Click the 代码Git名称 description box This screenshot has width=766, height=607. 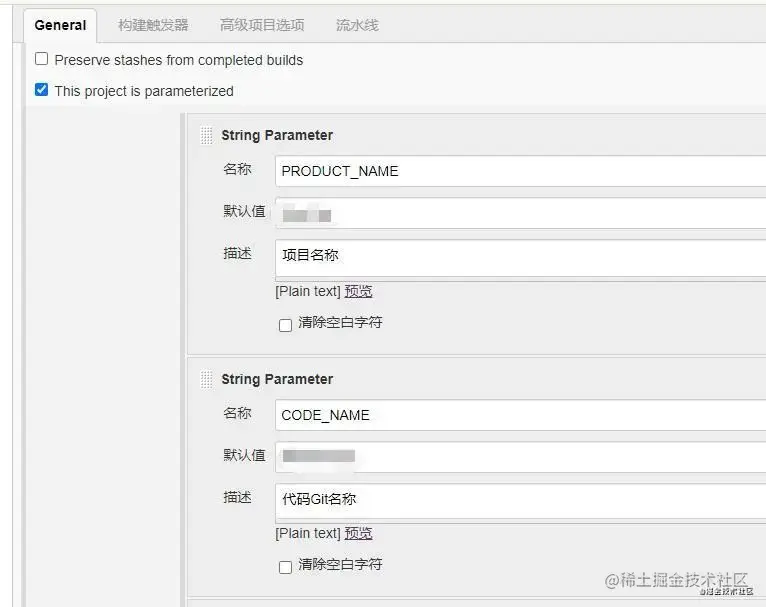(520, 502)
